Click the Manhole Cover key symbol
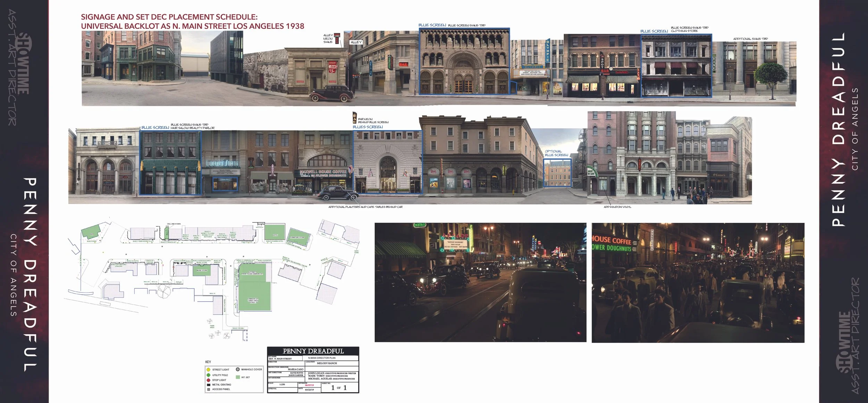Viewport: 868px width, 403px height. tap(237, 369)
